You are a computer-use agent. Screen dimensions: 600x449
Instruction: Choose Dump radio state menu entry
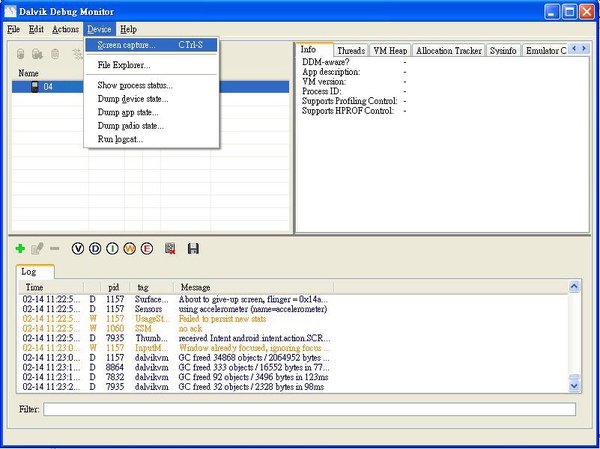coord(131,126)
